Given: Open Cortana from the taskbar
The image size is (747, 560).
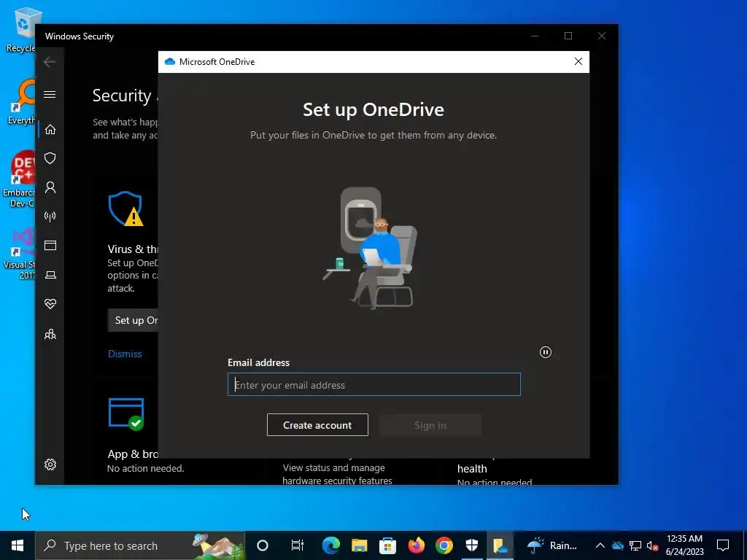Looking at the screenshot, I should [x=263, y=545].
